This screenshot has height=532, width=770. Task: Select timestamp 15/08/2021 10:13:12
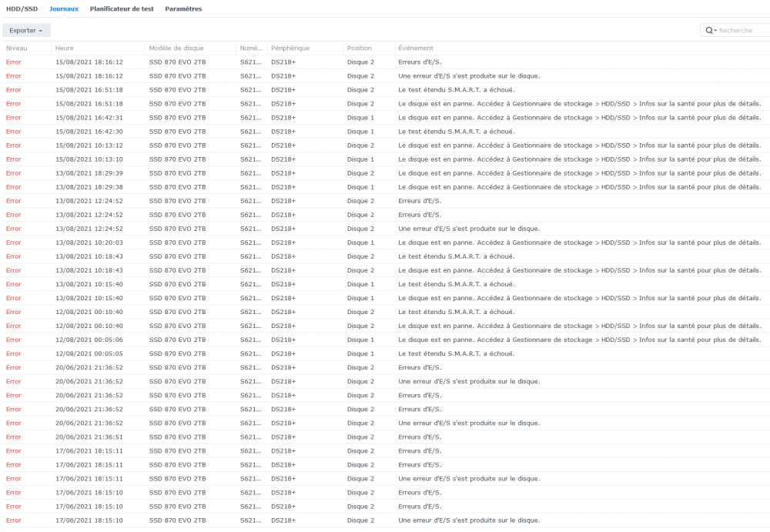point(89,146)
